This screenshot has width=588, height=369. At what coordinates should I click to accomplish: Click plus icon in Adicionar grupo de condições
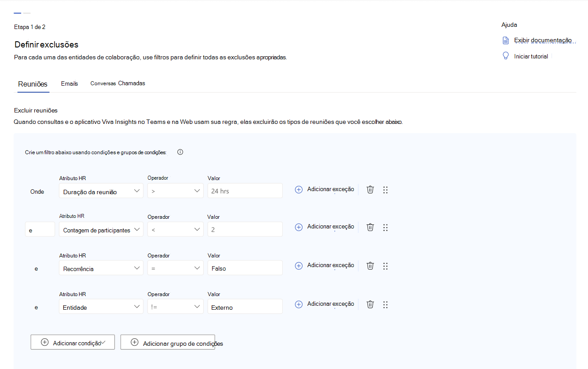135,342
